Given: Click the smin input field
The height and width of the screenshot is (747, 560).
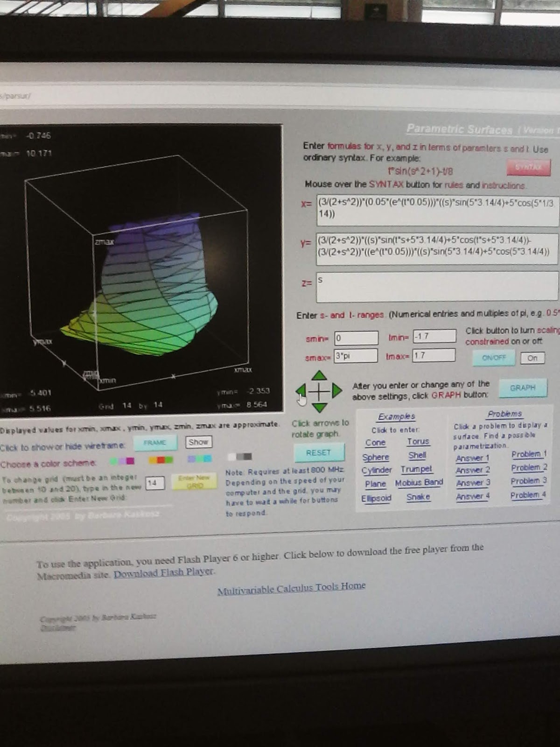Looking at the screenshot, I should [x=356, y=338].
